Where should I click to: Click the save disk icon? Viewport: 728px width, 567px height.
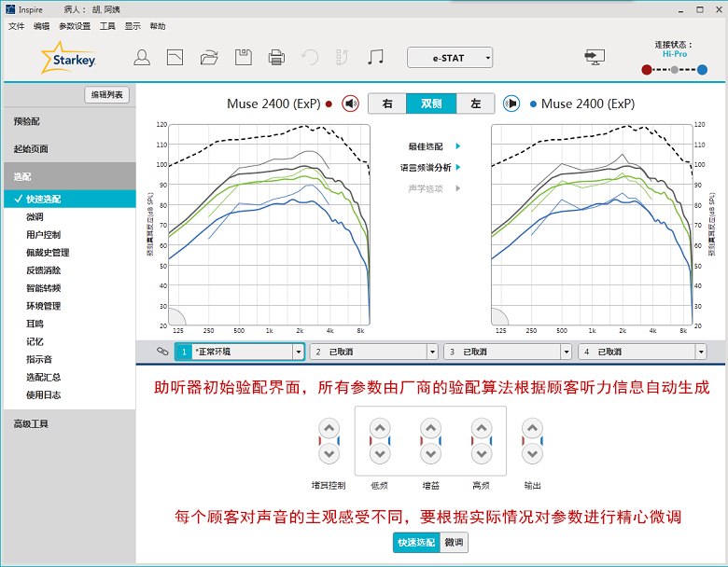tap(243, 58)
